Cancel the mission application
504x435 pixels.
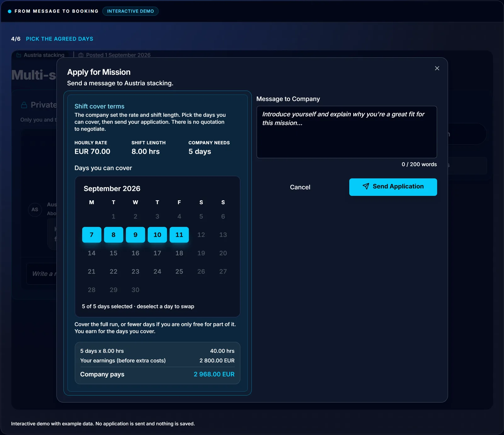point(300,187)
